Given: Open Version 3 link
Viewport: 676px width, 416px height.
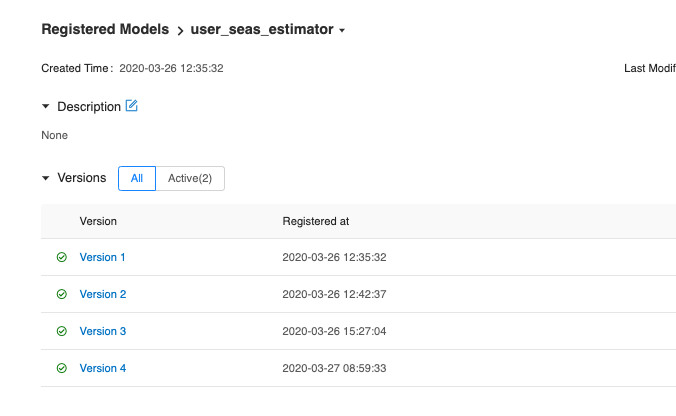Looking at the screenshot, I should pyautogui.click(x=103, y=331).
